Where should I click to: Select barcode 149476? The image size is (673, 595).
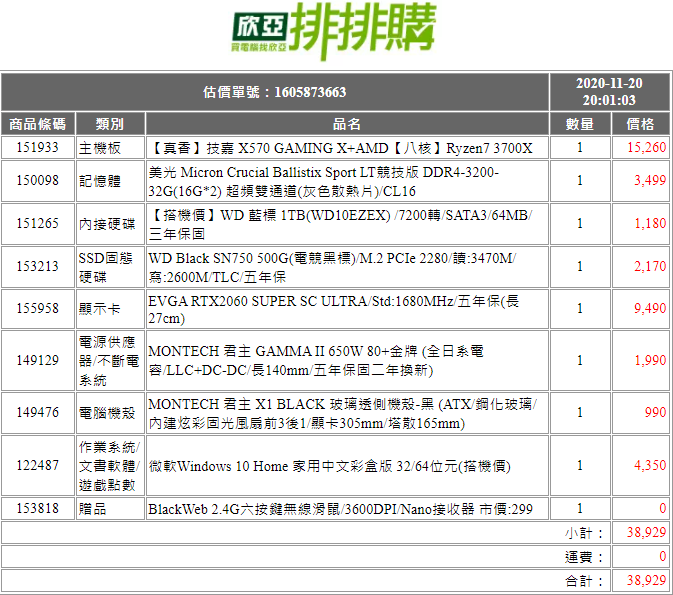point(38,413)
